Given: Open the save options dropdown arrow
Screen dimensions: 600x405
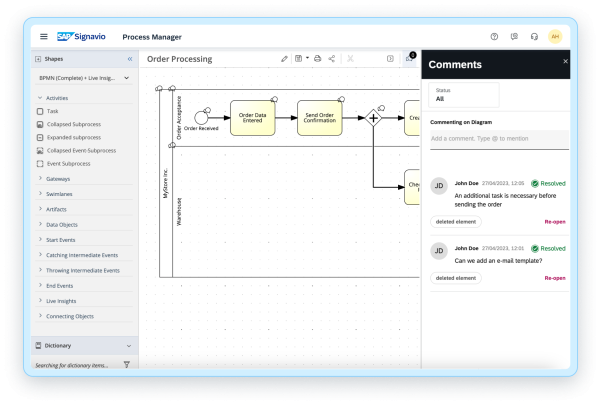Looking at the screenshot, I should 307,58.
